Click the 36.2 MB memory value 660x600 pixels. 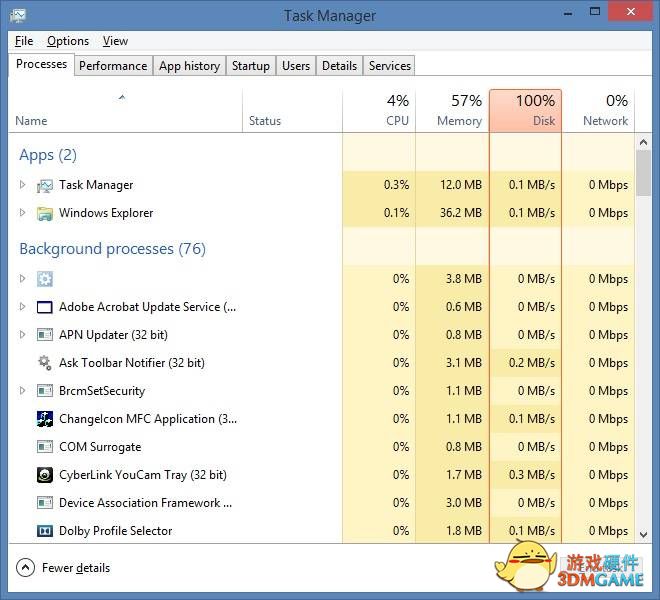[x=460, y=213]
